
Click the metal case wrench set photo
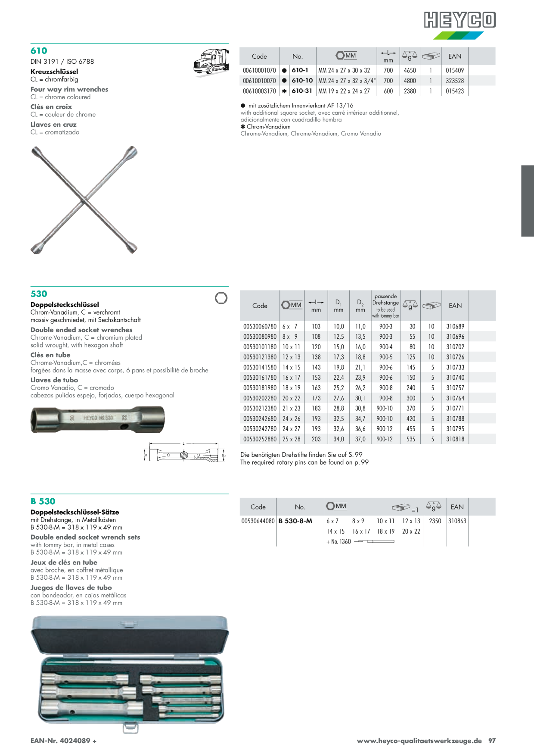[130, 675]
